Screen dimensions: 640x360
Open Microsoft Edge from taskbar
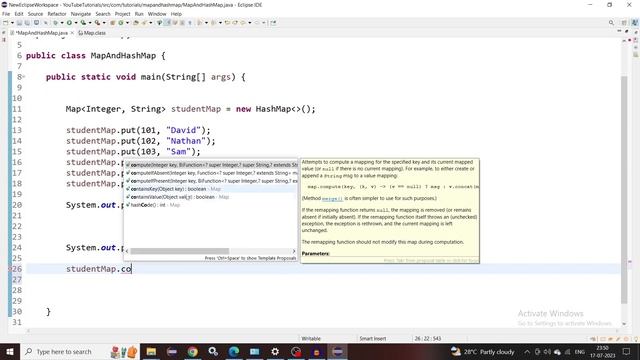tap(234, 351)
